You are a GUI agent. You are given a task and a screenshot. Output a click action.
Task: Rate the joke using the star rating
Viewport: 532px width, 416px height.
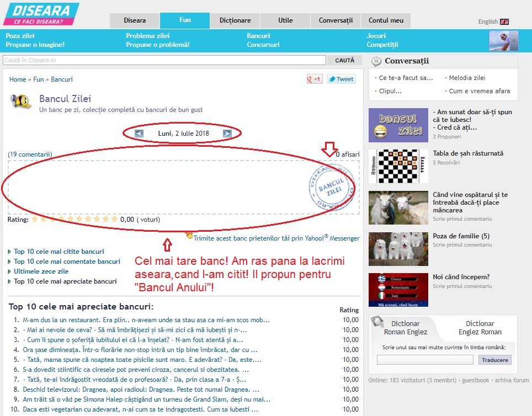pos(75,219)
